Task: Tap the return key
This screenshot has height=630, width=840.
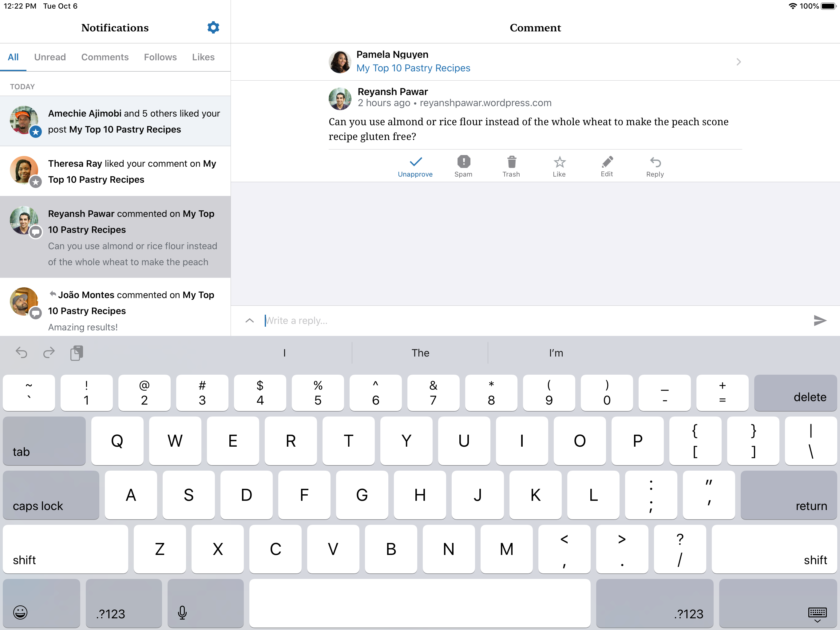Action: 789,495
